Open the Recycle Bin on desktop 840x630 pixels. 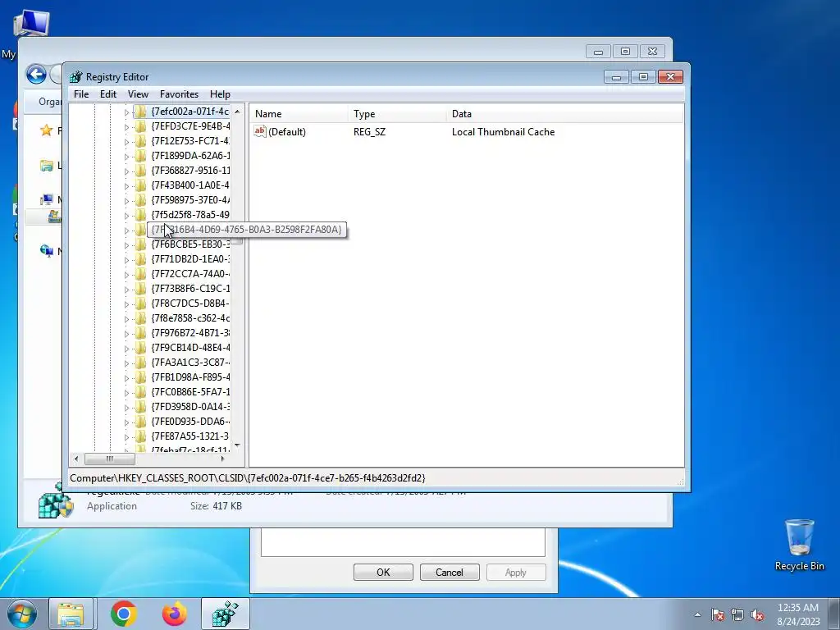tap(799, 545)
